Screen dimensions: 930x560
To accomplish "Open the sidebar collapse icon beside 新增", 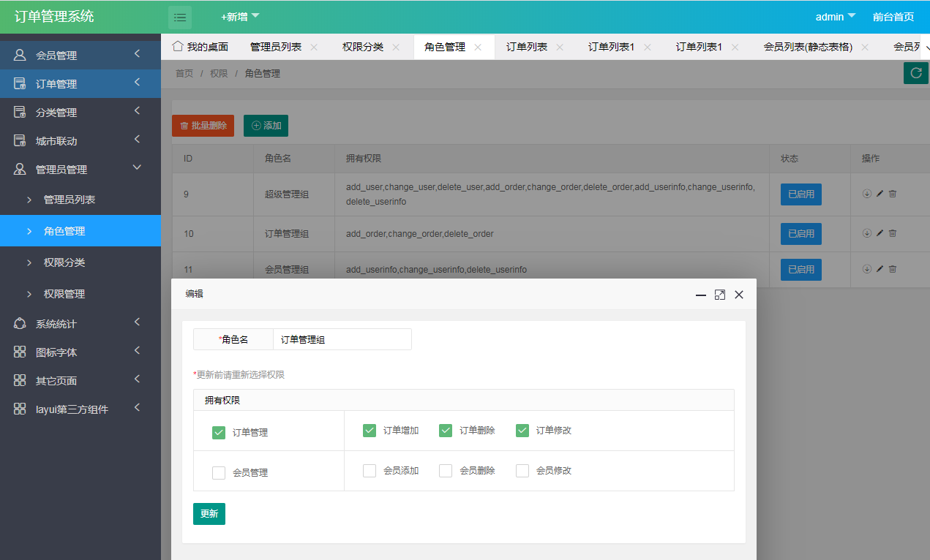I will point(180,16).
